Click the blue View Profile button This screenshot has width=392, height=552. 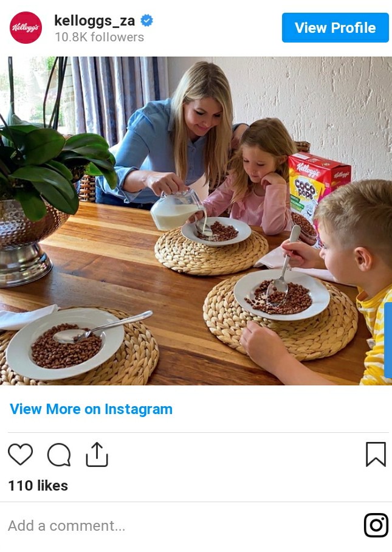tap(335, 27)
